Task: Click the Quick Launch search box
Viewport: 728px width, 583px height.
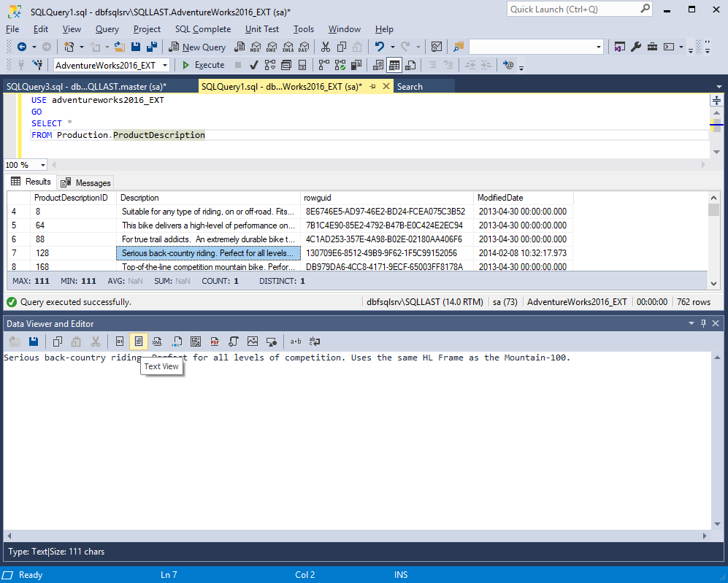Action: click(577, 9)
